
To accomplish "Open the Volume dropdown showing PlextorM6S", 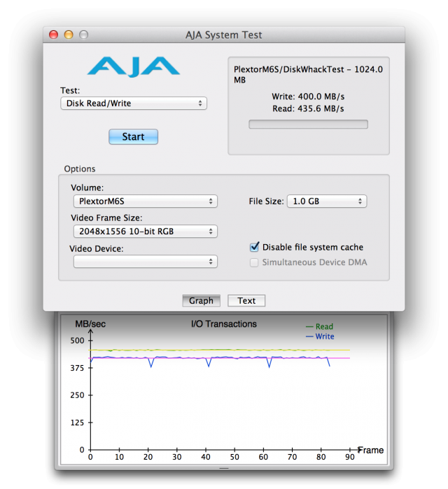I will click(146, 201).
